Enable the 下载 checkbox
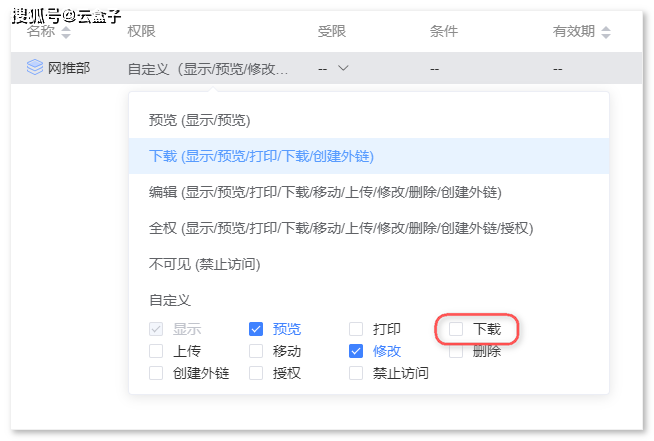This screenshot has height=441, width=654. [456, 329]
